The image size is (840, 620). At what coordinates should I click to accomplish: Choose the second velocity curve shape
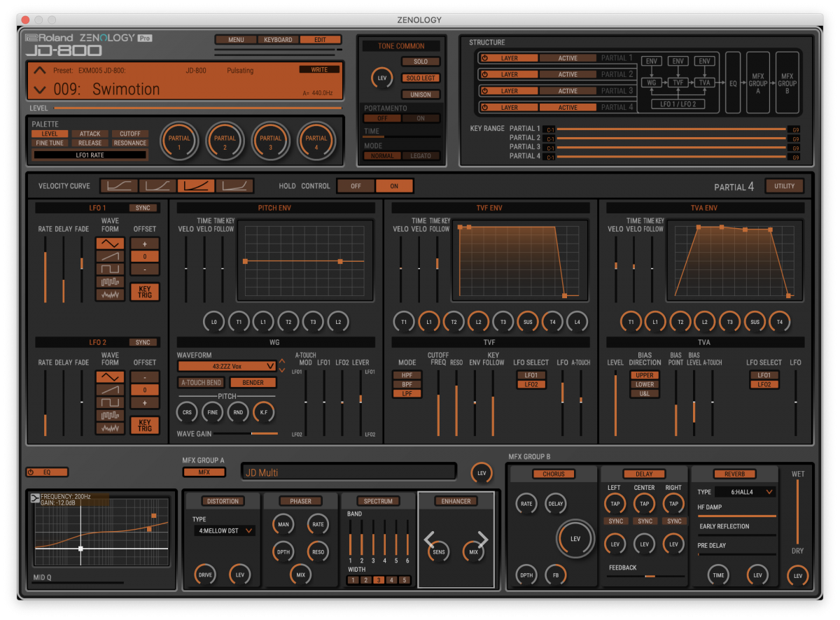tap(157, 186)
